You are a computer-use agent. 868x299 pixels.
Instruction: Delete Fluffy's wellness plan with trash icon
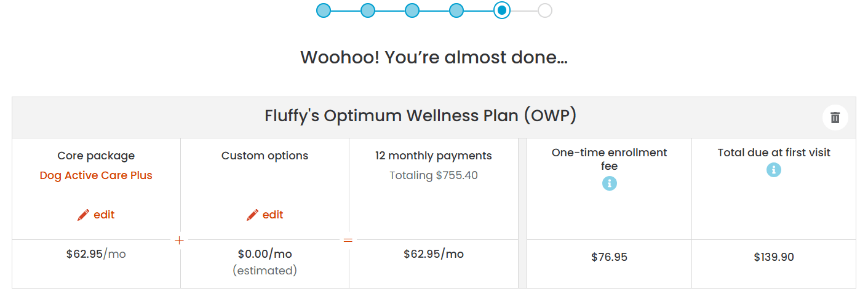(835, 118)
